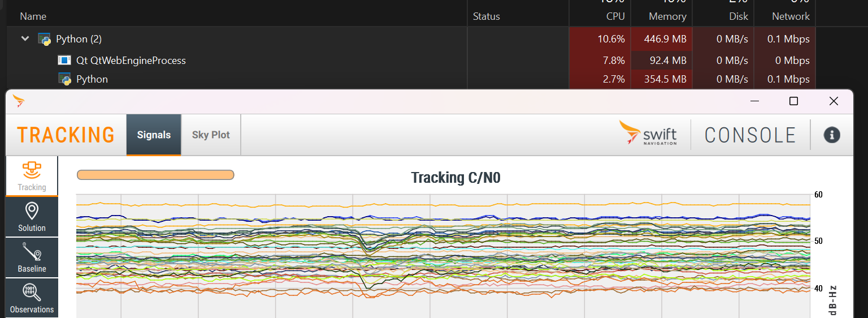
Task: Click the 446.9 MB memory value
Action: [665, 39]
